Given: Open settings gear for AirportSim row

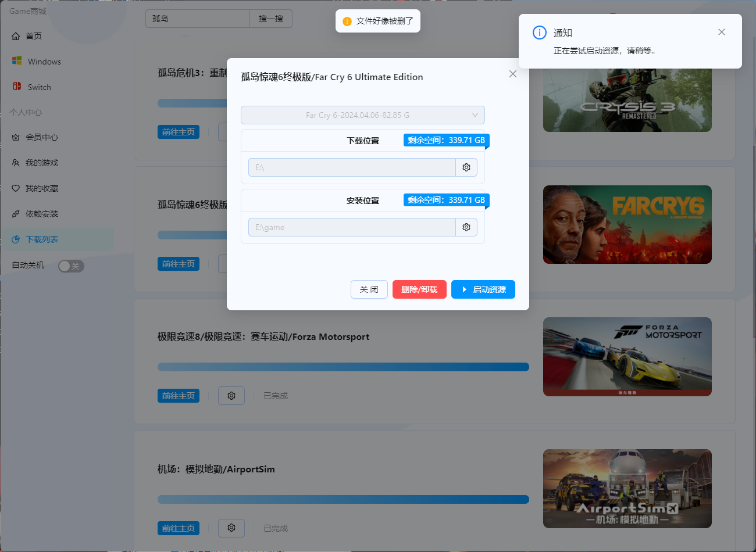Looking at the screenshot, I should (231, 528).
